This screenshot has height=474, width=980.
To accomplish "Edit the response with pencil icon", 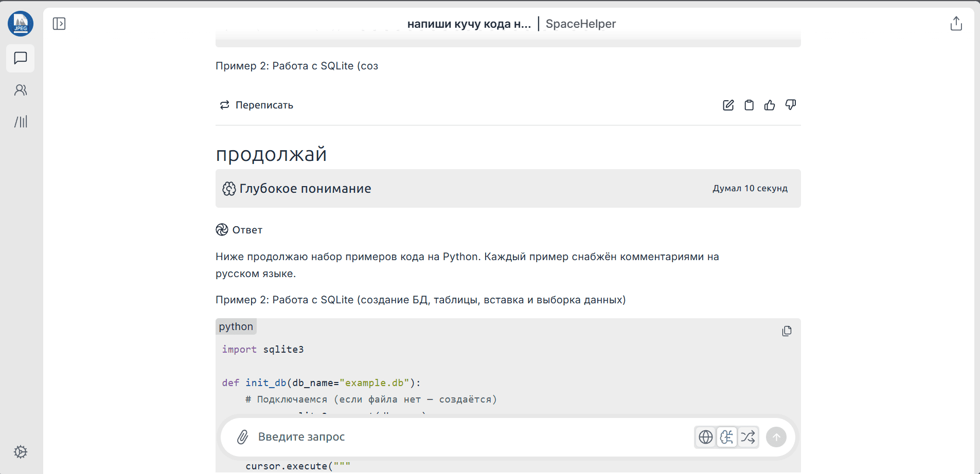I will (728, 105).
